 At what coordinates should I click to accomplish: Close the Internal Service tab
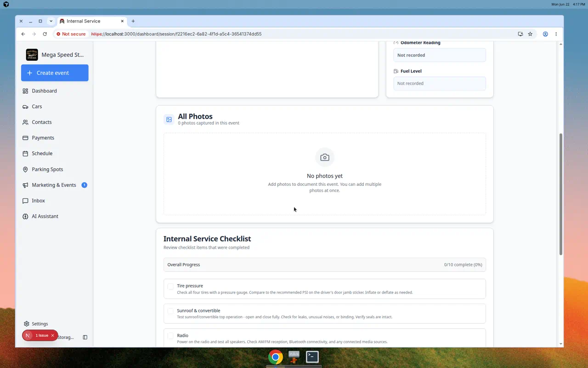[123, 21]
